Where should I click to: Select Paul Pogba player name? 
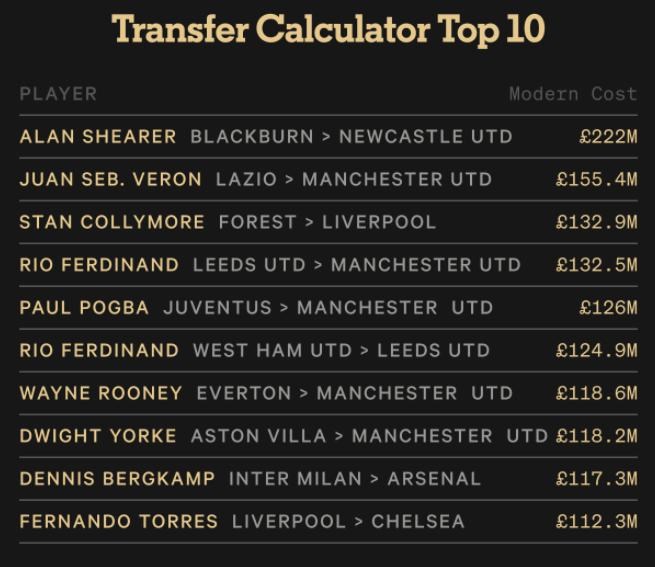[84, 308]
